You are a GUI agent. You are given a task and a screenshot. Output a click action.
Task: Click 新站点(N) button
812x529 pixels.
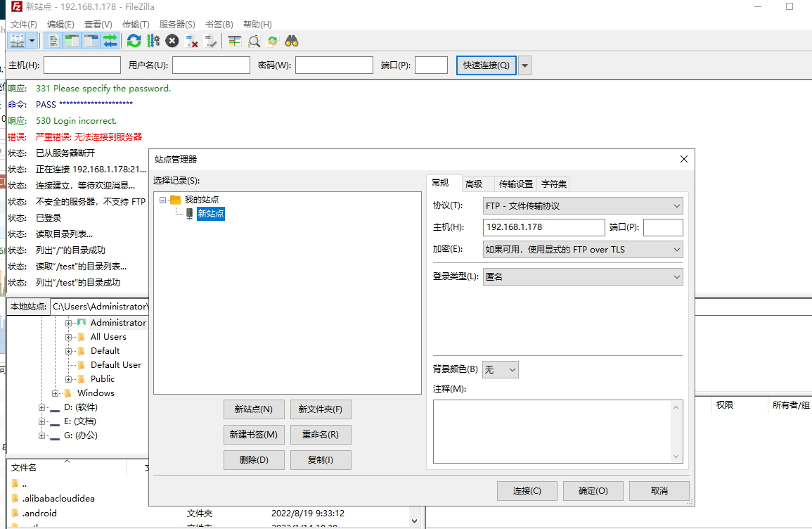(254, 409)
